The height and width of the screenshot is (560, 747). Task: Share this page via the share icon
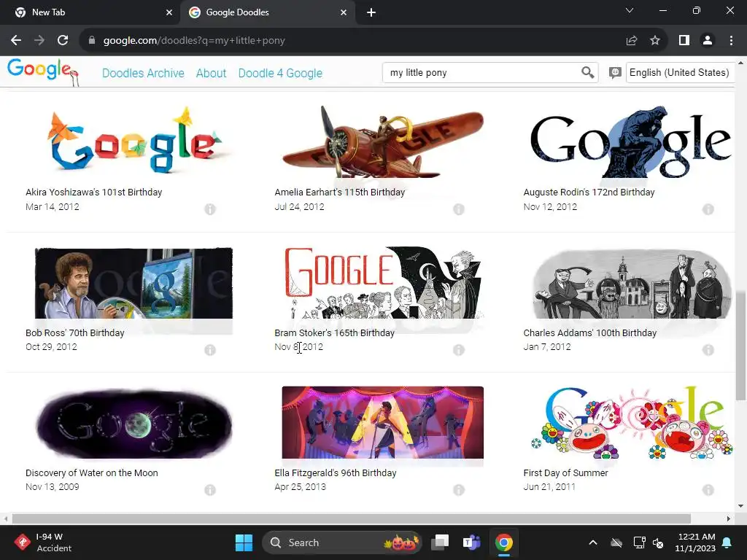(x=632, y=41)
